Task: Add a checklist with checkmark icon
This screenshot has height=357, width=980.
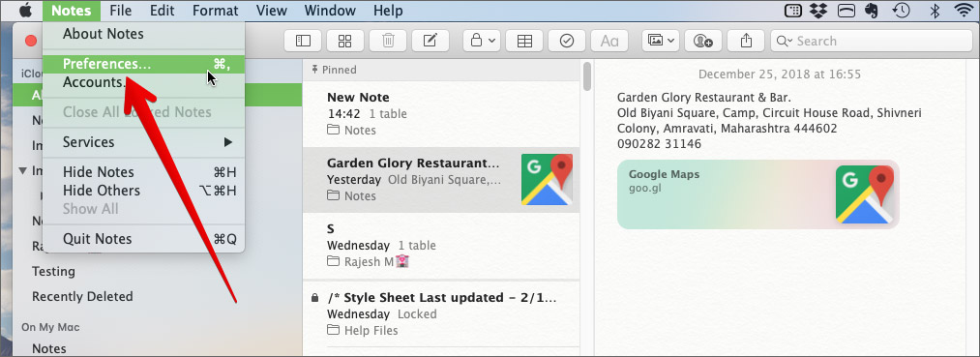Action: point(567,41)
